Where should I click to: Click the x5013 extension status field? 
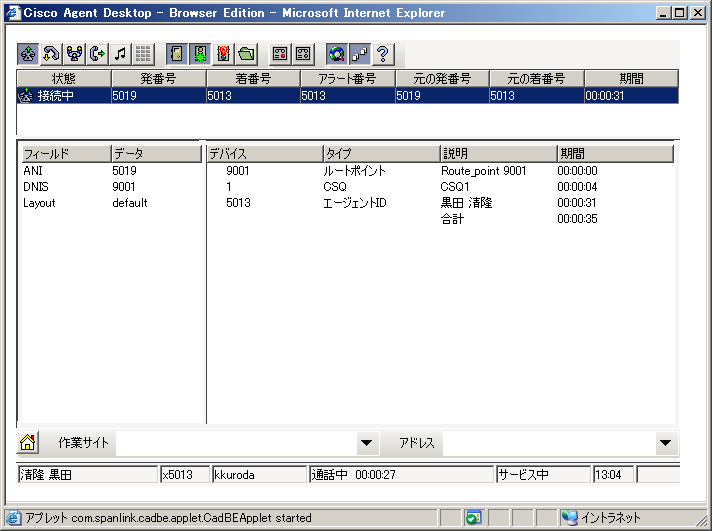pos(185,475)
